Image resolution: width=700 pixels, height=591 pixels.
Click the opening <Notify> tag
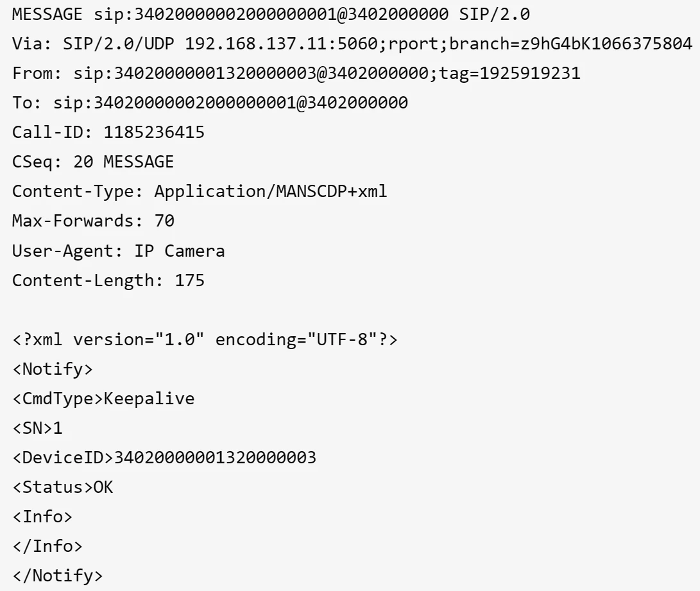click(53, 368)
